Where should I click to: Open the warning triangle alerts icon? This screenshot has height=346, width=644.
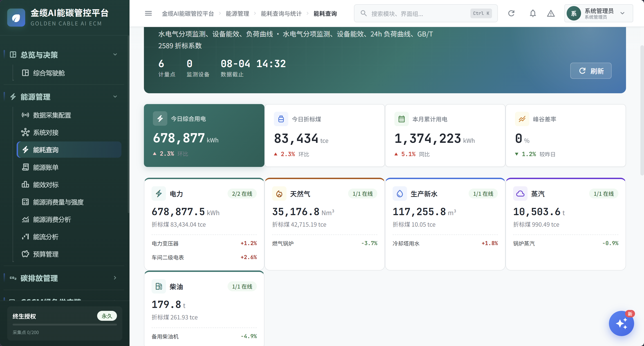(551, 13)
